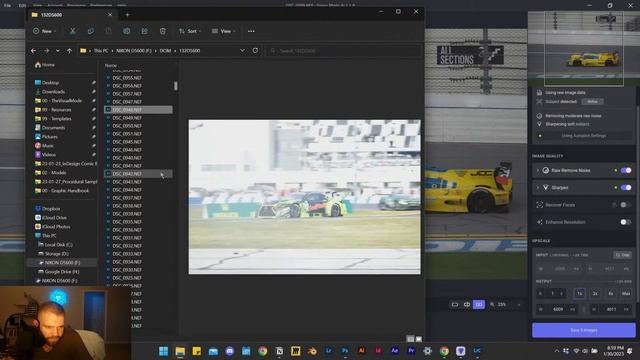
Task: Expand address bar history dropdown
Action: coord(242,51)
